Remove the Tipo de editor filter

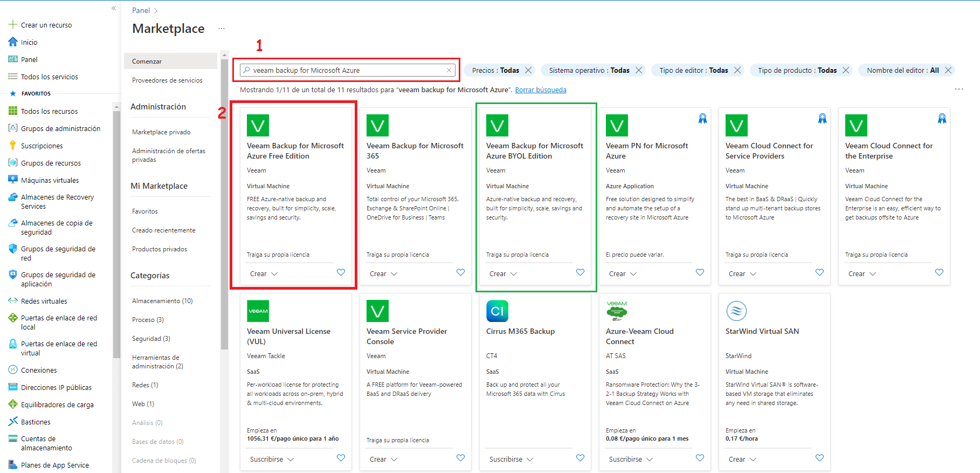737,70
